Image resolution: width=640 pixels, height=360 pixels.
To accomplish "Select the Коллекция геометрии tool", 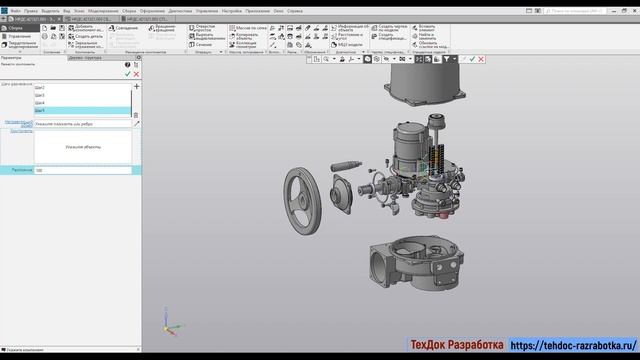I will [x=243, y=44].
